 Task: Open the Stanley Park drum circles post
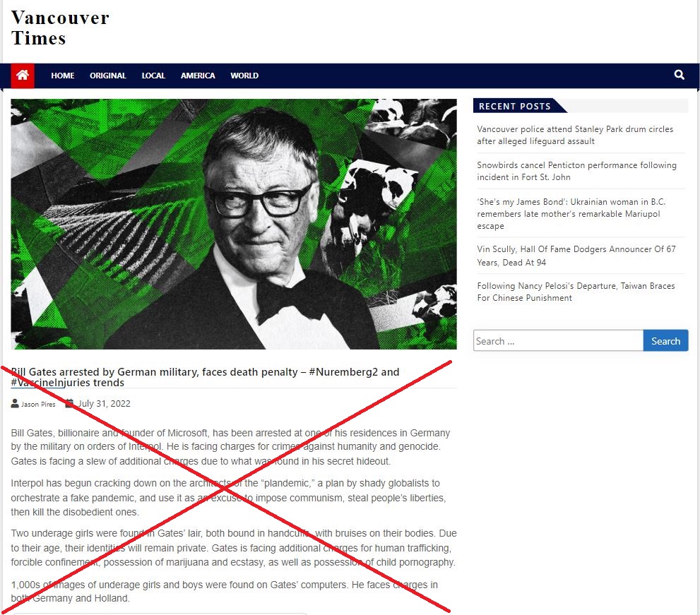(x=575, y=135)
